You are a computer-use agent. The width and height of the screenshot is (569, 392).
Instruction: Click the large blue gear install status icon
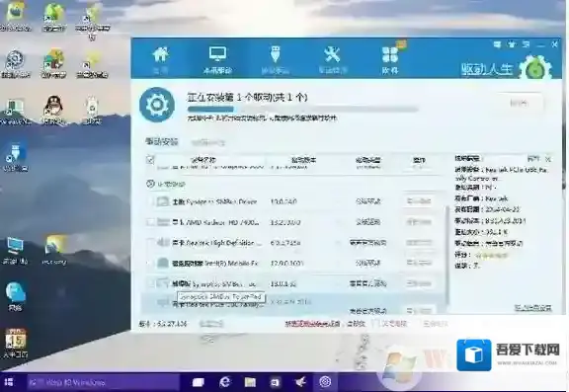(157, 105)
